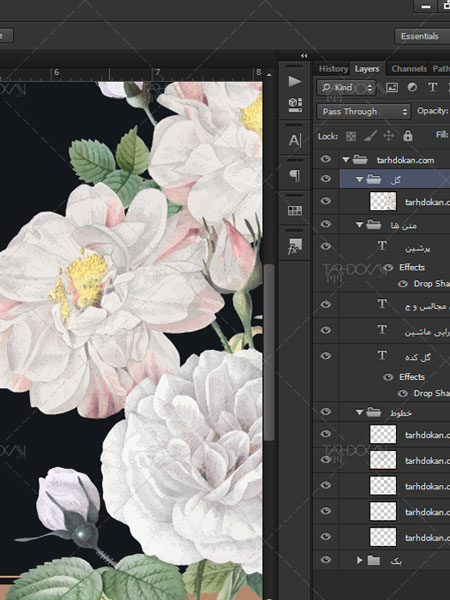Open the Essentials workspace dropdown

point(422,36)
